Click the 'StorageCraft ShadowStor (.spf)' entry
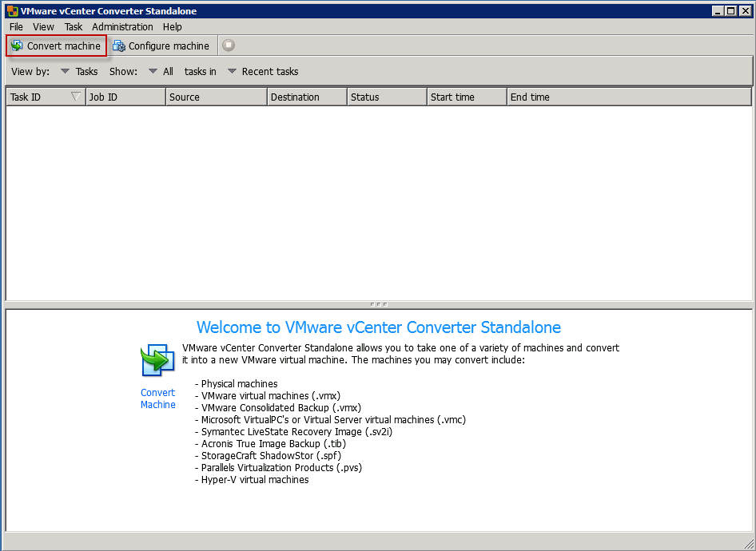 point(271,456)
